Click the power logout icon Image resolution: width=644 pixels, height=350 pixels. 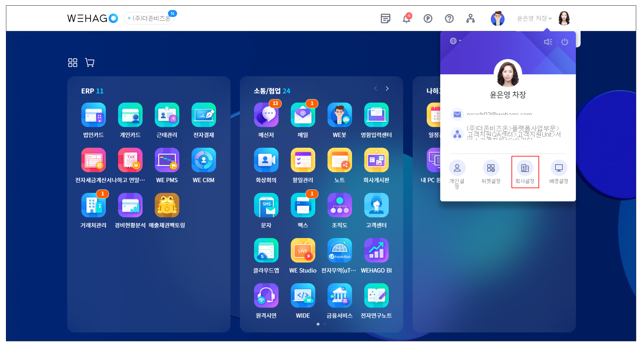pyautogui.click(x=565, y=42)
